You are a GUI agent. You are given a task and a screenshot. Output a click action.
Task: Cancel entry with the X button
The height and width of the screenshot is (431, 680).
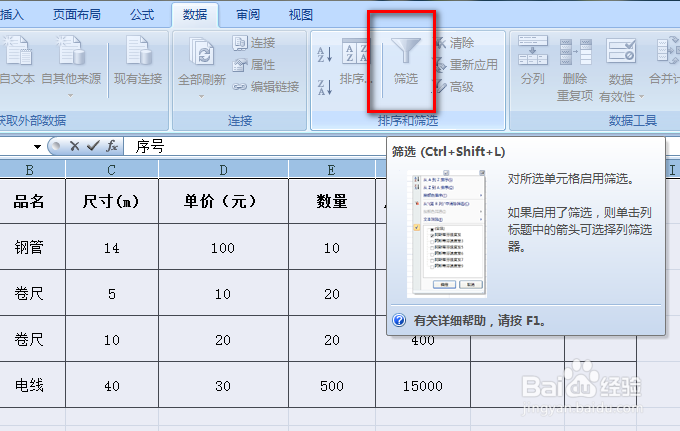click(x=75, y=146)
